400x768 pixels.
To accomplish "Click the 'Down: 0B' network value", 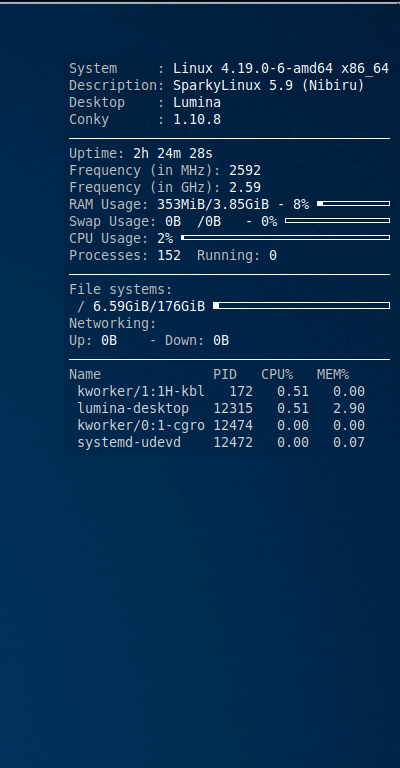I will (x=197, y=340).
